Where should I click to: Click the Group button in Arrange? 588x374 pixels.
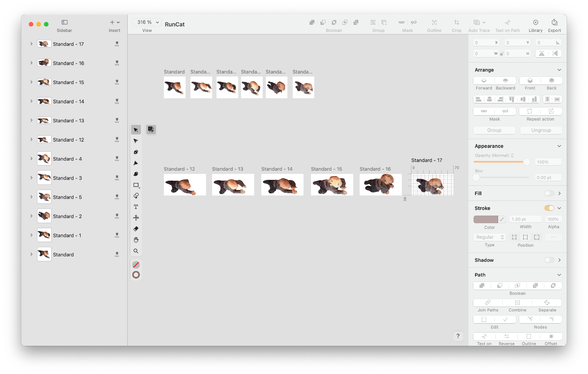click(x=494, y=130)
